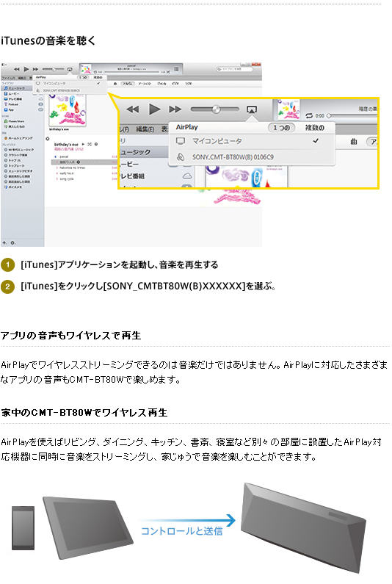392x584 pixels.
Task: Click fast-forward in the small iTunes toolbar
Action: 35,69
